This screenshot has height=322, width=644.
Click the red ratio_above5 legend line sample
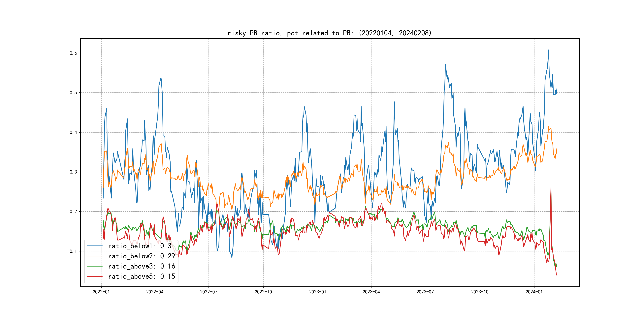[94, 276]
